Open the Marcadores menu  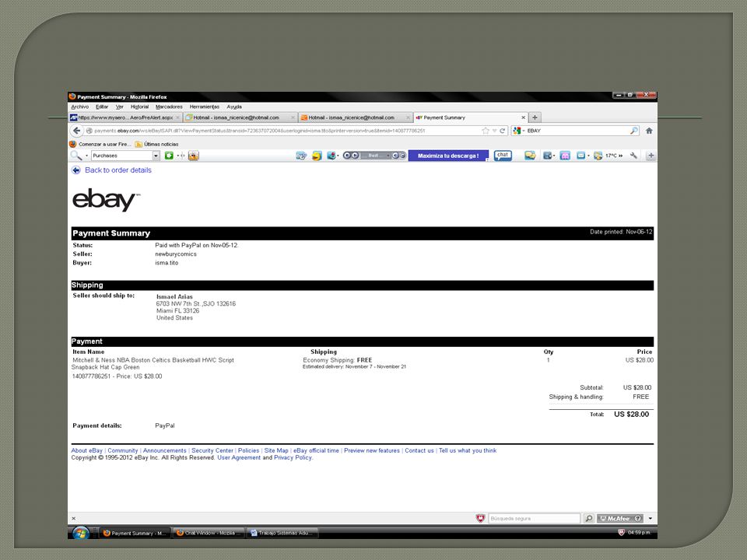click(x=169, y=107)
